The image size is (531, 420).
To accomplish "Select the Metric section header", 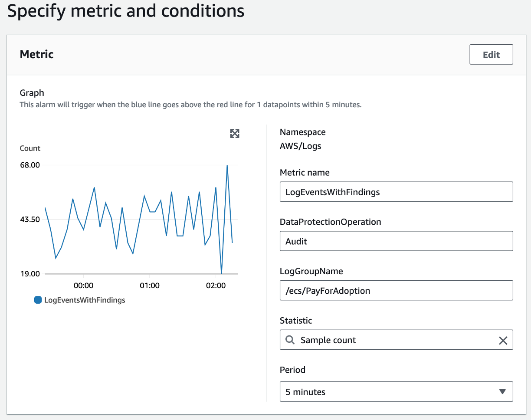I will pos(36,54).
